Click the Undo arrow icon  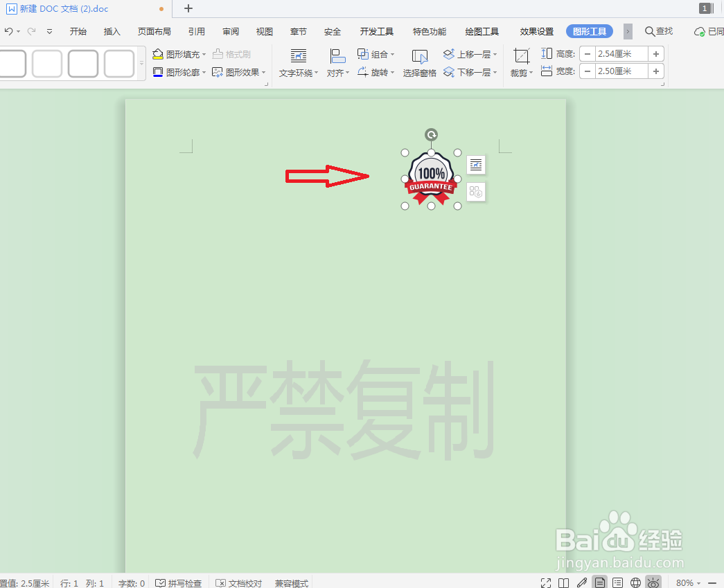tap(8, 31)
